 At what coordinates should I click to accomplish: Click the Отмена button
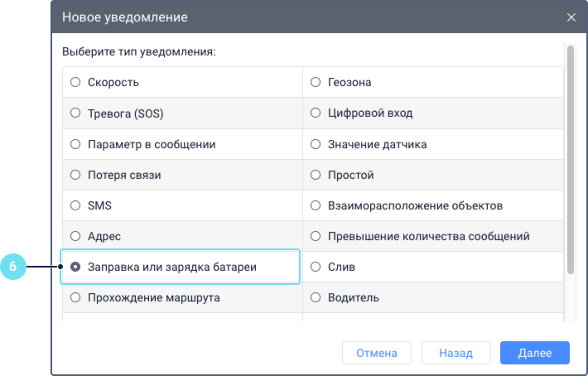pyautogui.click(x=376, y=353)
